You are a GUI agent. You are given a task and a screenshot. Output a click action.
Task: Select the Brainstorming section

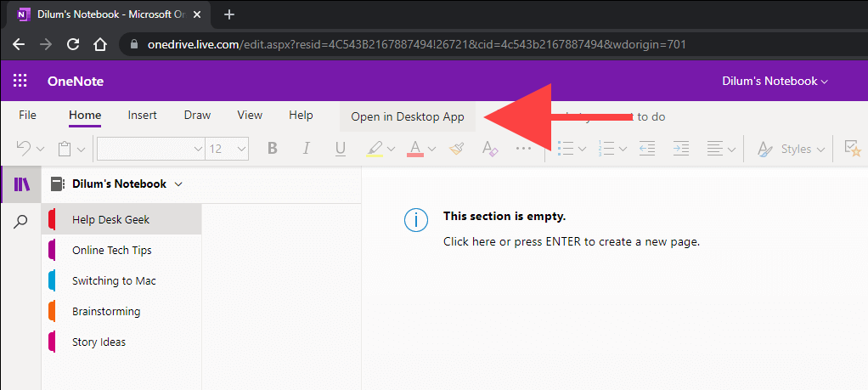tap(121, 311)
